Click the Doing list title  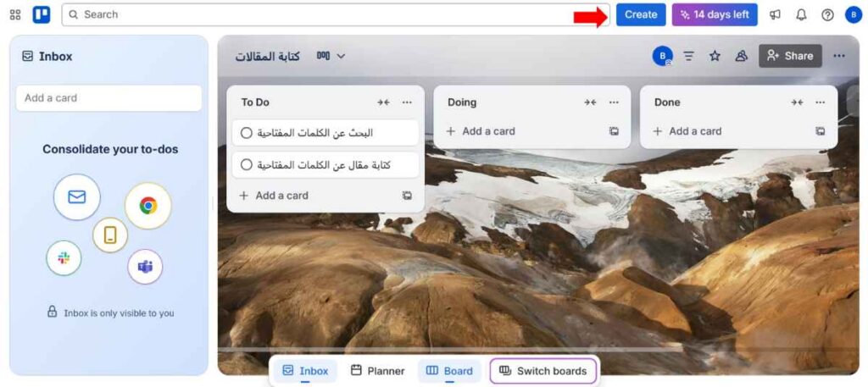pos(462,102)
